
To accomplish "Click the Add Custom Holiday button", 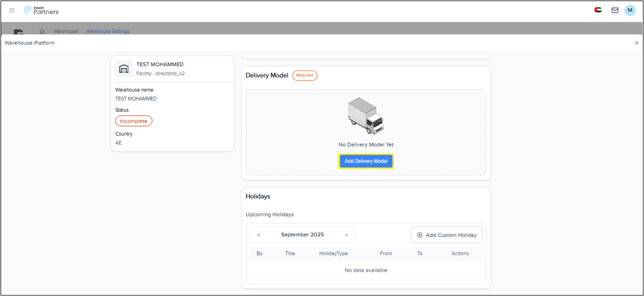I will tap(446, 235).
